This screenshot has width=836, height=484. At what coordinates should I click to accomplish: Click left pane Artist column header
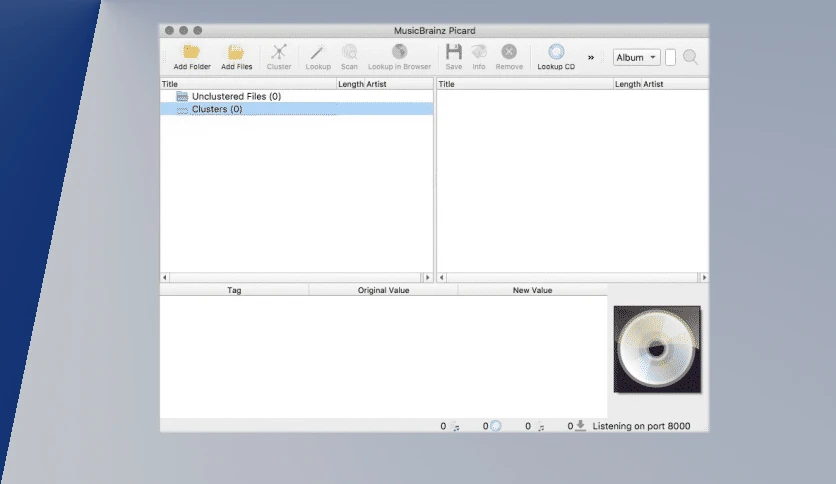pyautogui.click(x=399, y=84)
